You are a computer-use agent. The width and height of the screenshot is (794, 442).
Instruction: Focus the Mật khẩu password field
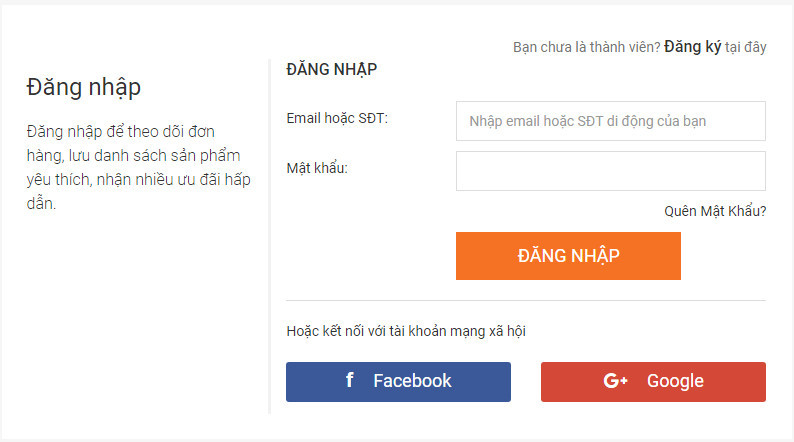click(611, 171)
